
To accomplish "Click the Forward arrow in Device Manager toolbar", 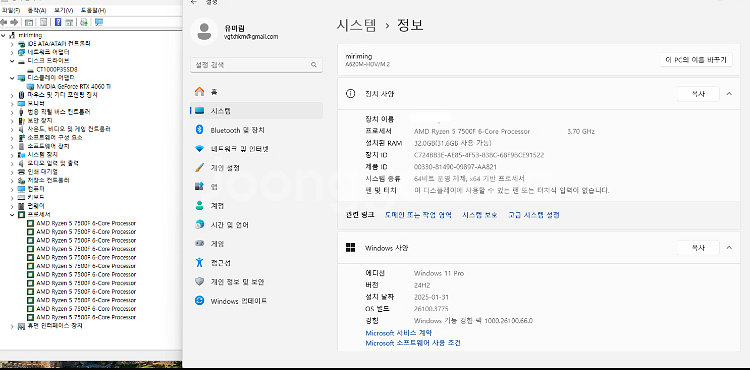I will click(x=14, y=22).
